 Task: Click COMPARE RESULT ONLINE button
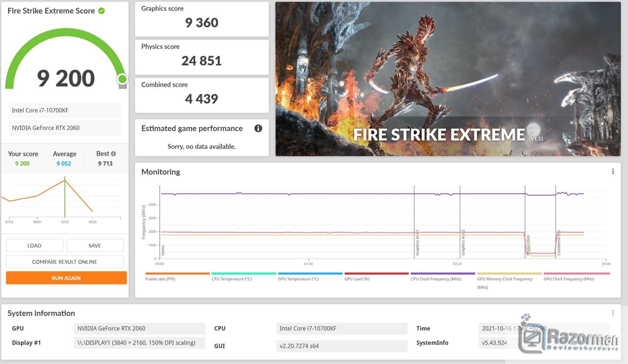coord(65,261)
